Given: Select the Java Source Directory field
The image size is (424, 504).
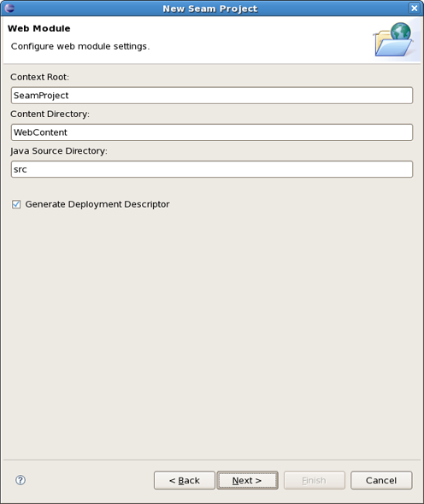Looking at the screenshot, I should (x=212, y=169).
